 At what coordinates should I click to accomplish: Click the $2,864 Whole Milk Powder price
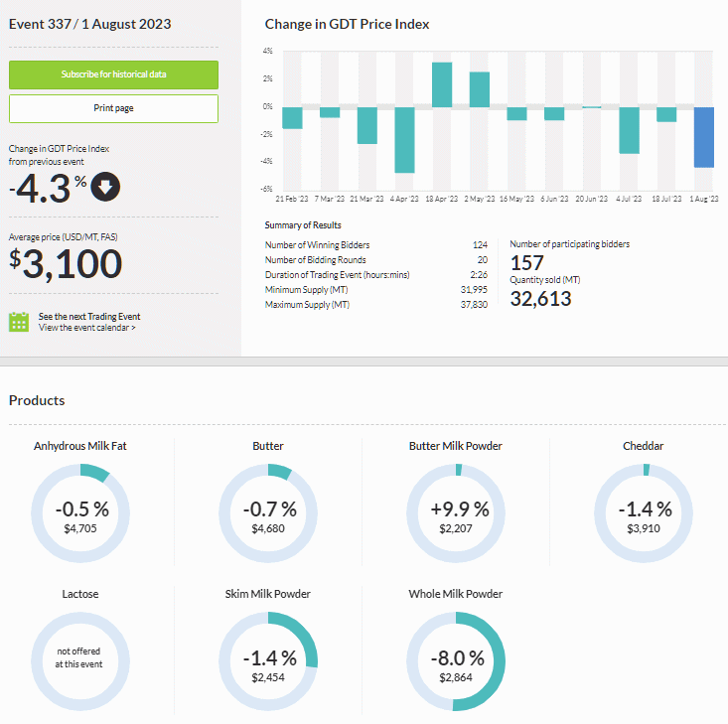tap(456, 677)
